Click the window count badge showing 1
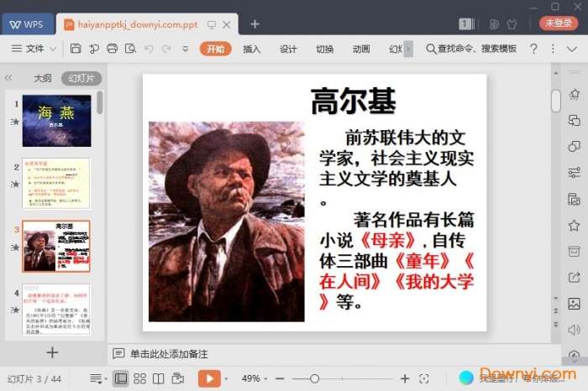Viewport: 588px width, 391px height. (466, 24)
